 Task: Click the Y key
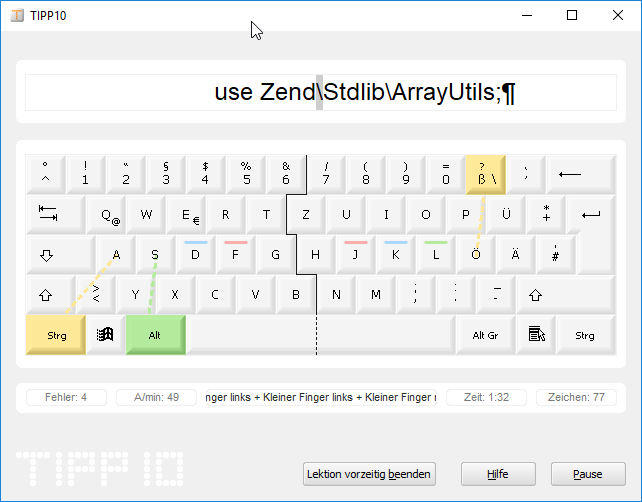click(x=136, y=295)
